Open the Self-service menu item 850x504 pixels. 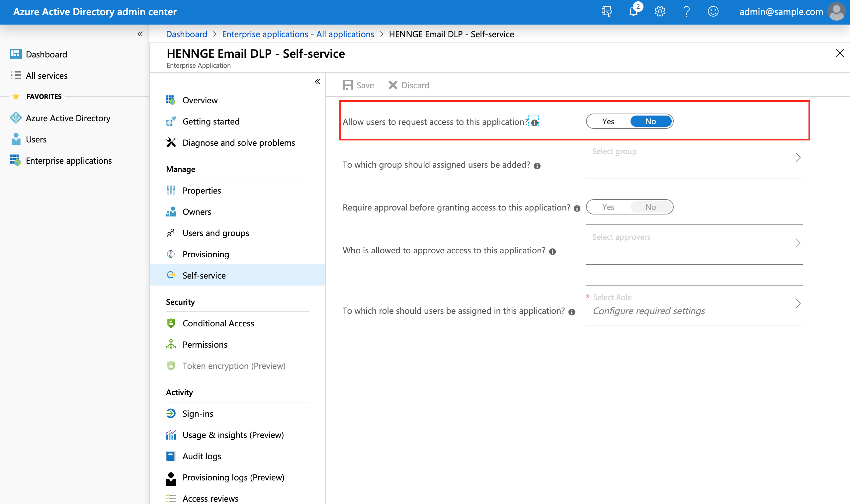pos(238,275)
